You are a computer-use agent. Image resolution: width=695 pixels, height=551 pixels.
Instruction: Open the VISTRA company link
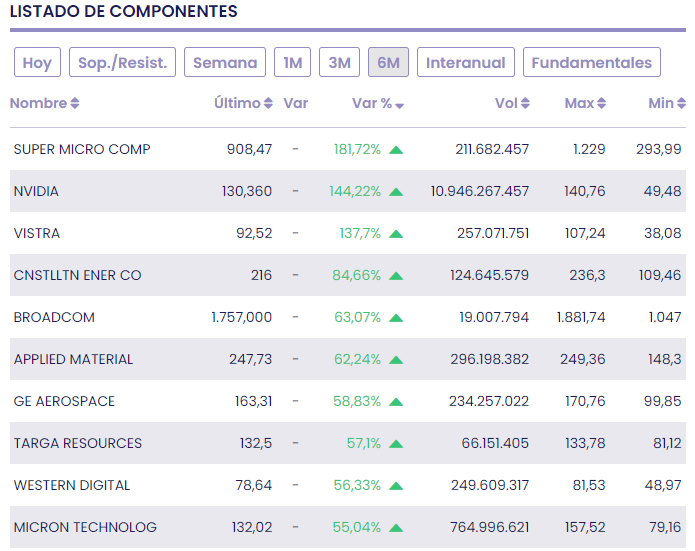coord(37,234)
